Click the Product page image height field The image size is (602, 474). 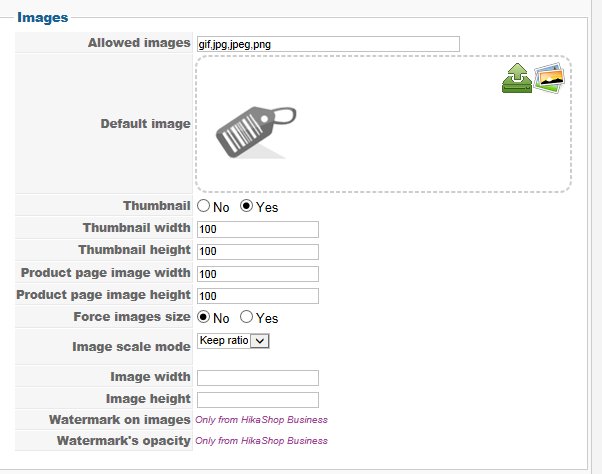(x=258, y=296)
